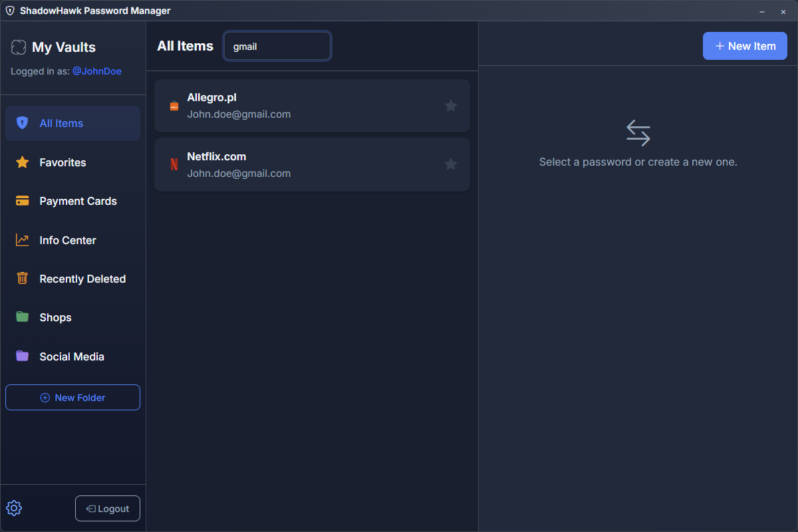Close the ShadowHawk Password Manager window
798x532 pixels.
pyautogui.click(x=783, y=11)
